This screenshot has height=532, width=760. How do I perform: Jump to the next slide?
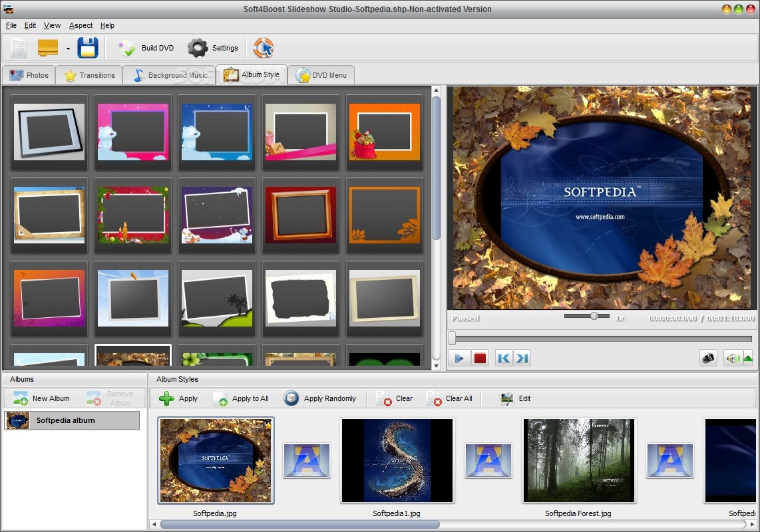[x=522, y=358]
